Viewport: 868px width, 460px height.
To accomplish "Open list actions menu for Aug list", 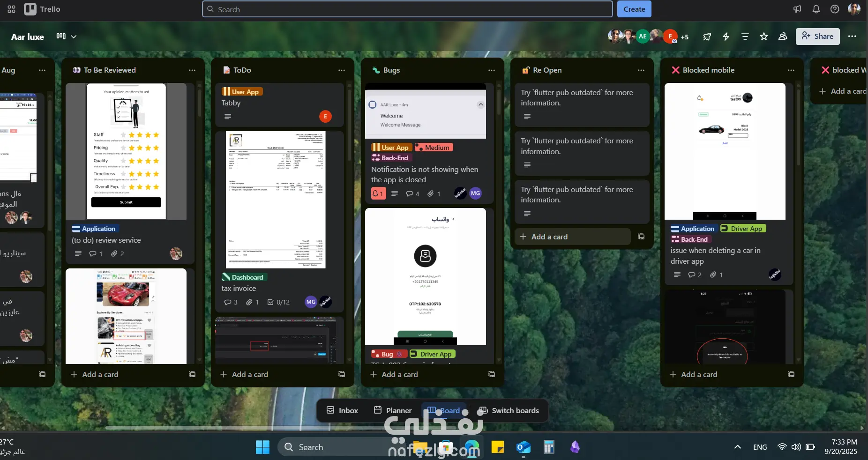I will pyautogui.click(x=42, y=70).
